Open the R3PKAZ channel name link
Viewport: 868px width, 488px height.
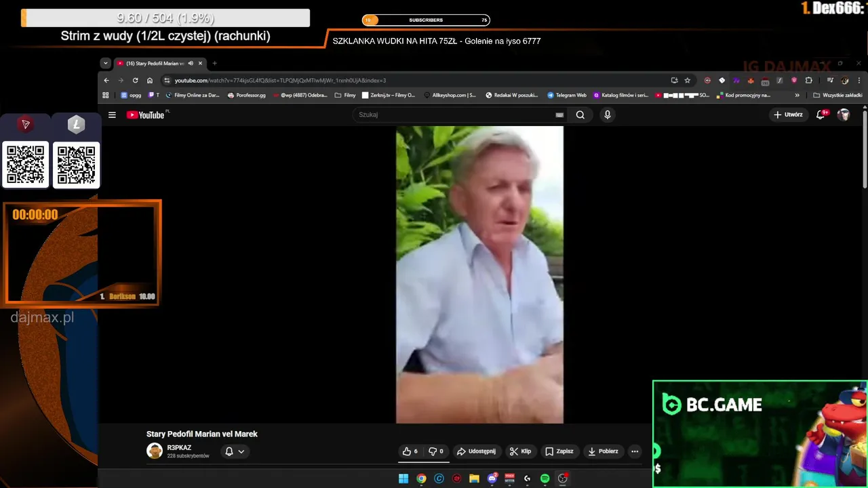pyautogui.click(x=179, y=448)
